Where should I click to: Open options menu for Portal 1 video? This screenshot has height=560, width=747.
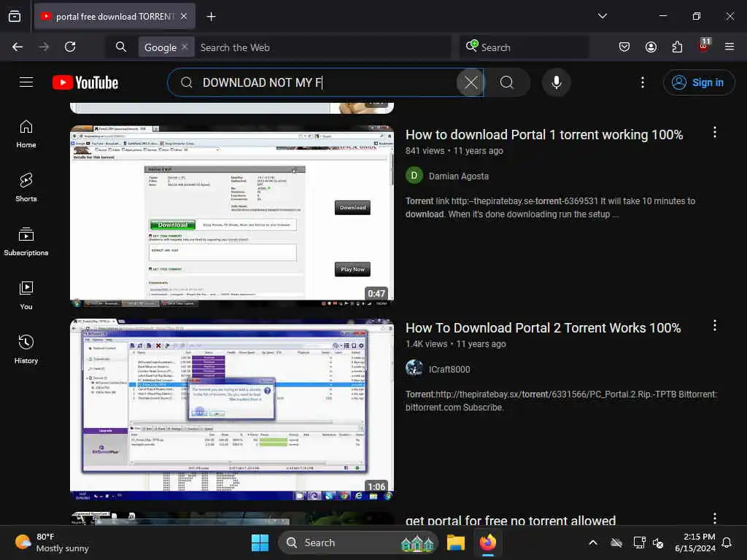(715, 133)
